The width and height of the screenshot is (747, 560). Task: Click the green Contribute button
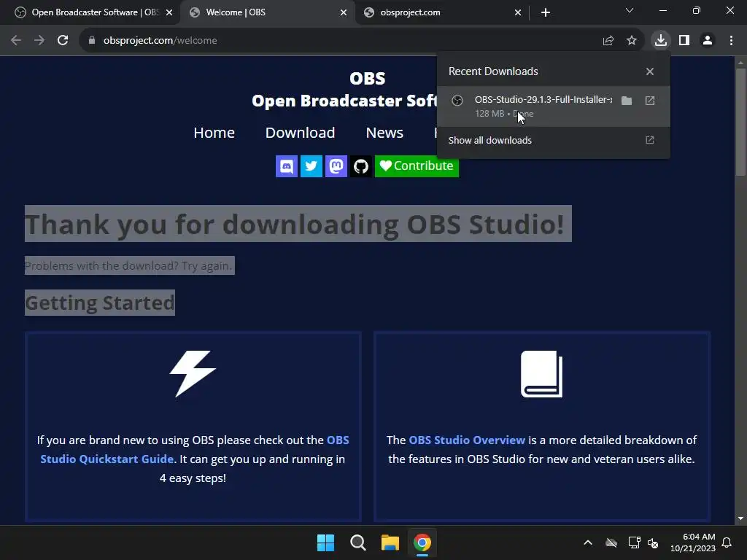pos(417,166)
